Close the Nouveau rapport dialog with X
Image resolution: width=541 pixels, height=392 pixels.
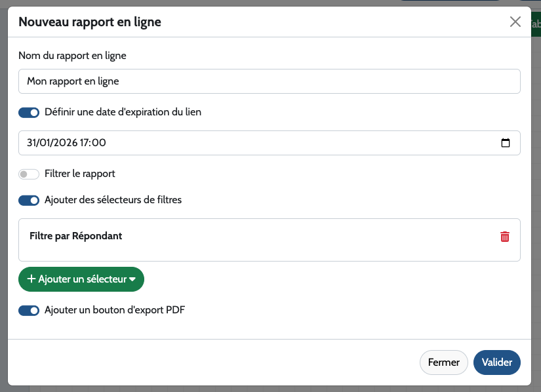[515, 22]
